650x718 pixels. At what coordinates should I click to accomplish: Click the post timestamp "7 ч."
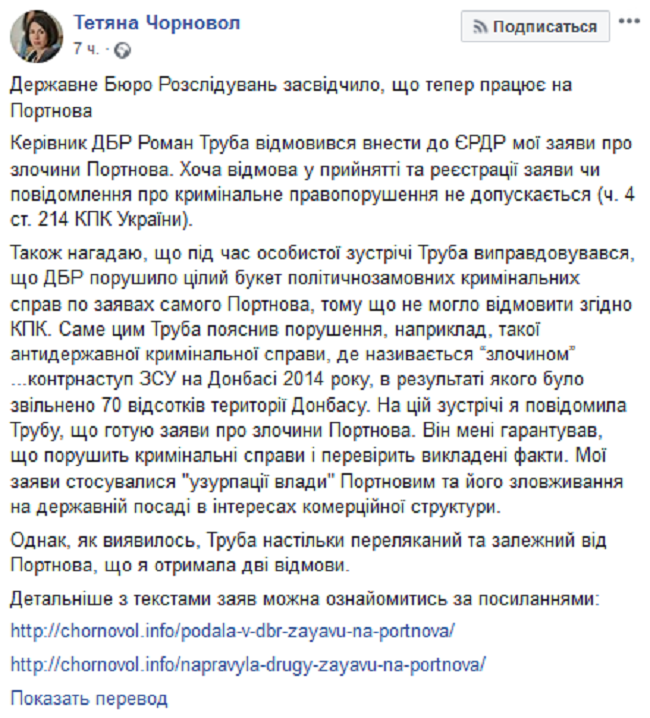coord(85,48)
